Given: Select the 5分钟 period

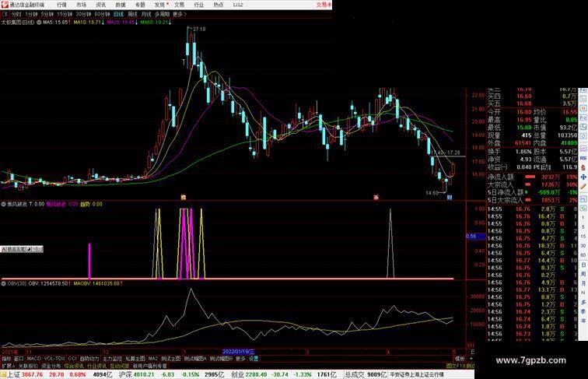Looking at the screenshot, I should 47,14.
